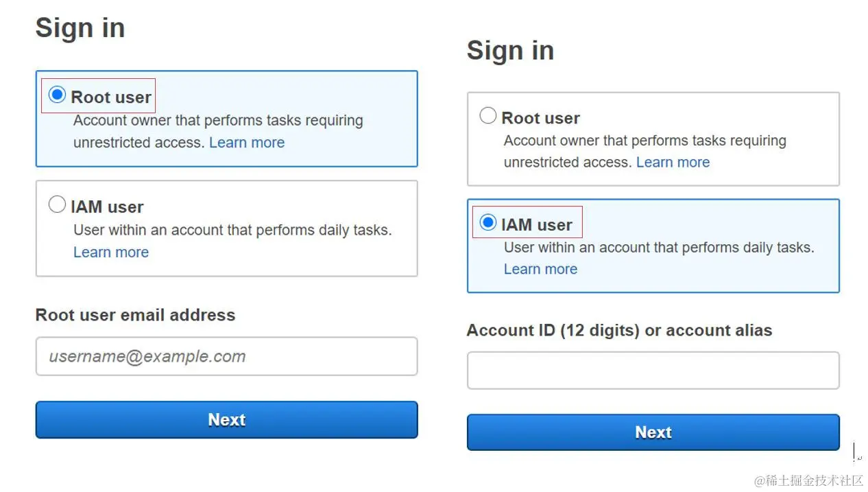Click the highlighted IAM user label
The height and width of the screenshot is (492, 868).
tap(538, 224)
